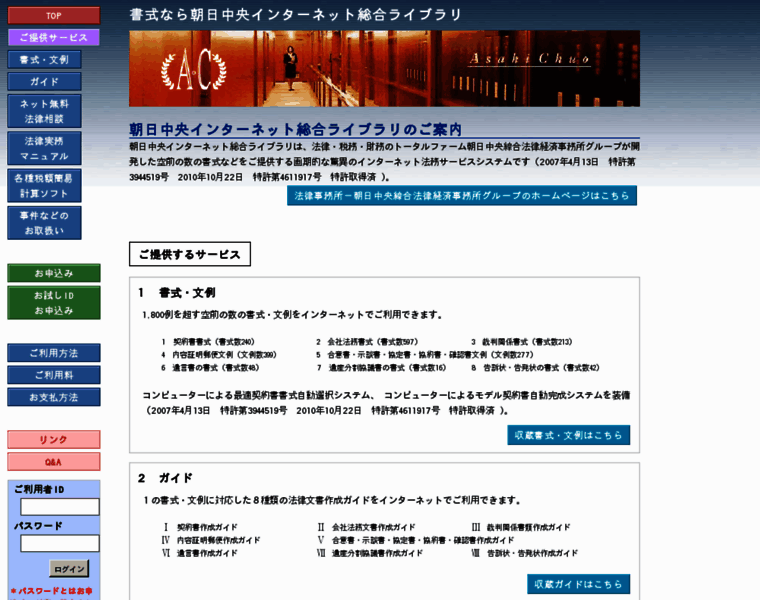This screenshot has height=600, width=760.
Task: Click the green お申込み button
Action: (x=54, y=273)
